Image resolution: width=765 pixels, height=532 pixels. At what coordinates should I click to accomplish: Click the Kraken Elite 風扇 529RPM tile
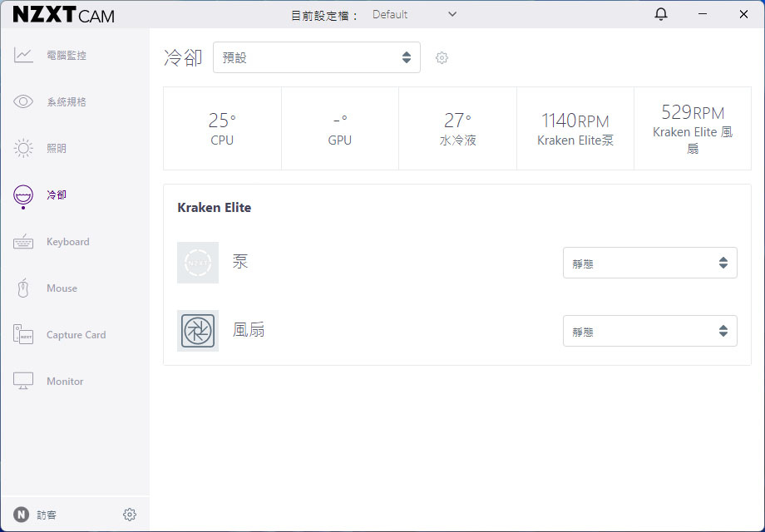pos(693,128)
